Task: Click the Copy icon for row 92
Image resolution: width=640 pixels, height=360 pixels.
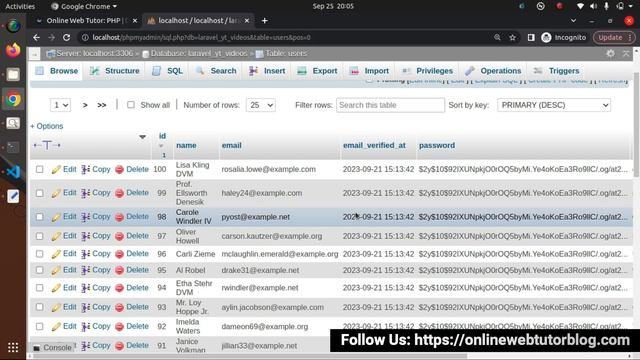Action: [x=85, y=327]
